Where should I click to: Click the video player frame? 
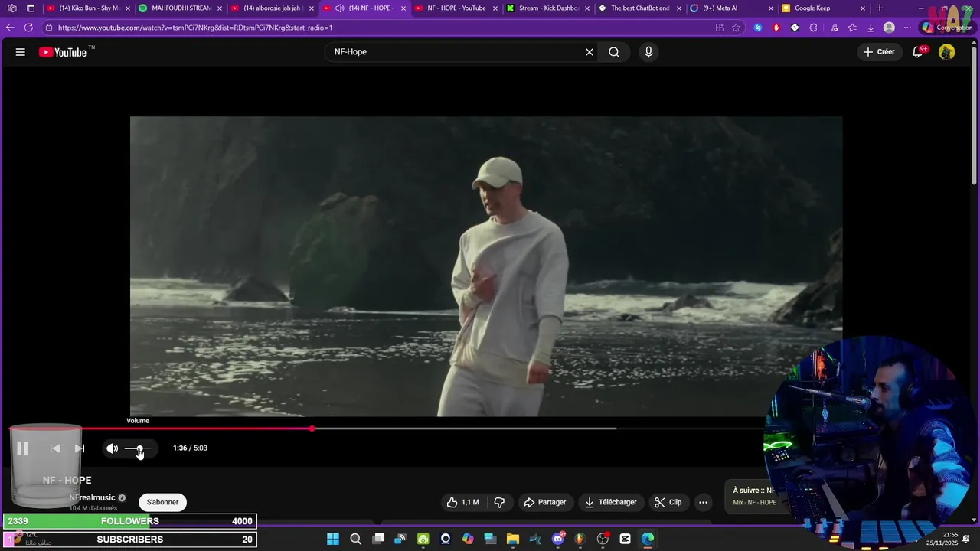coord(486,266)
